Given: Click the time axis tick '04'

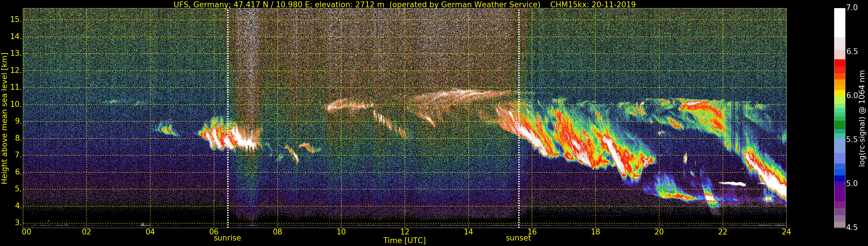Looking at the screenshot, I should point(150,232).
